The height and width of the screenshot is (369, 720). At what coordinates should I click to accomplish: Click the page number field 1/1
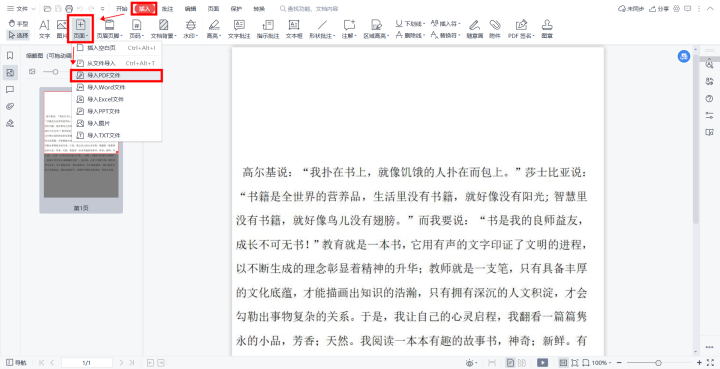click(x=87, y=363)
